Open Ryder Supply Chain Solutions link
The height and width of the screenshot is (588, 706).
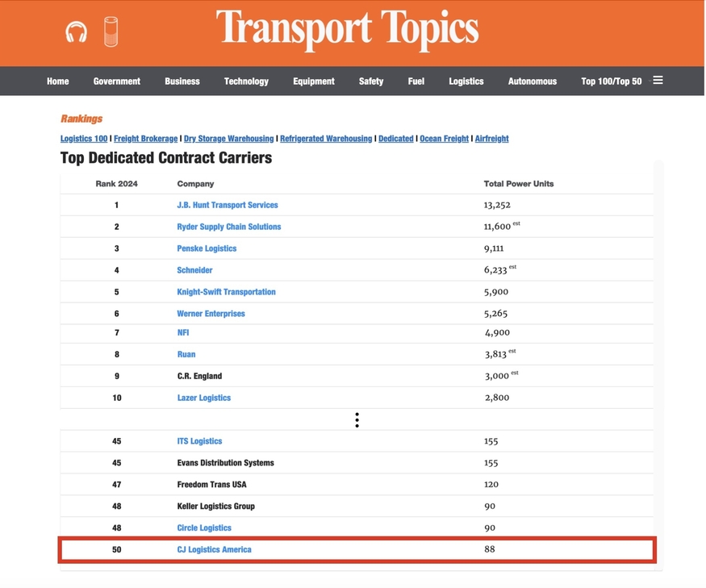pos(228,227)
